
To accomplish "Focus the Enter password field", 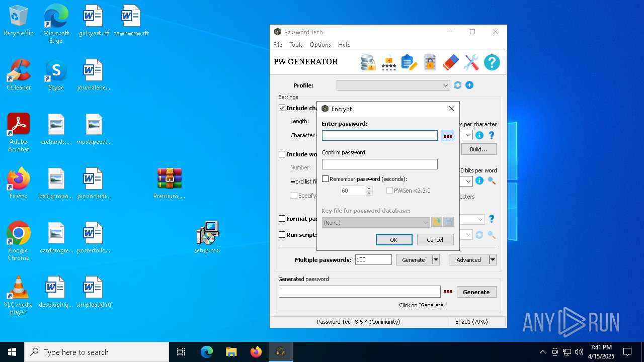I will [x=380, y=136].
